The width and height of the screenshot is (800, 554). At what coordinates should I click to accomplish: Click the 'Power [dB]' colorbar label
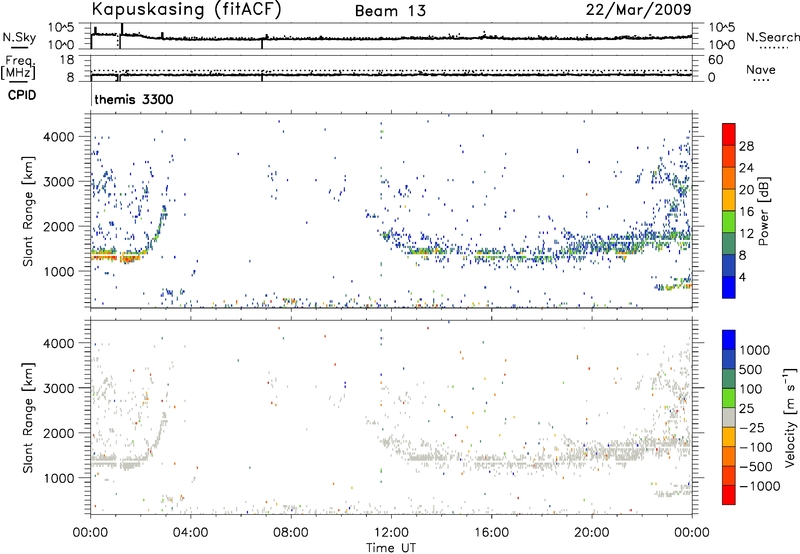click(x=763, y=211)
